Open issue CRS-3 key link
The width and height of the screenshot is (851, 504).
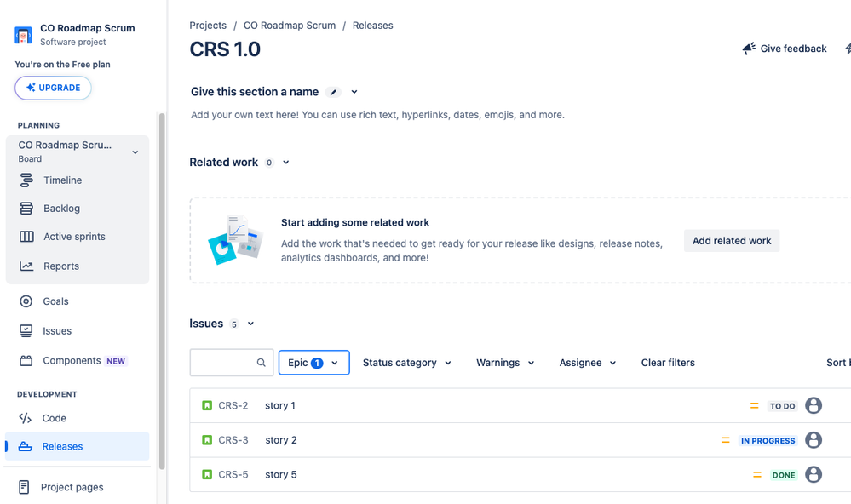tap(233, 440)
